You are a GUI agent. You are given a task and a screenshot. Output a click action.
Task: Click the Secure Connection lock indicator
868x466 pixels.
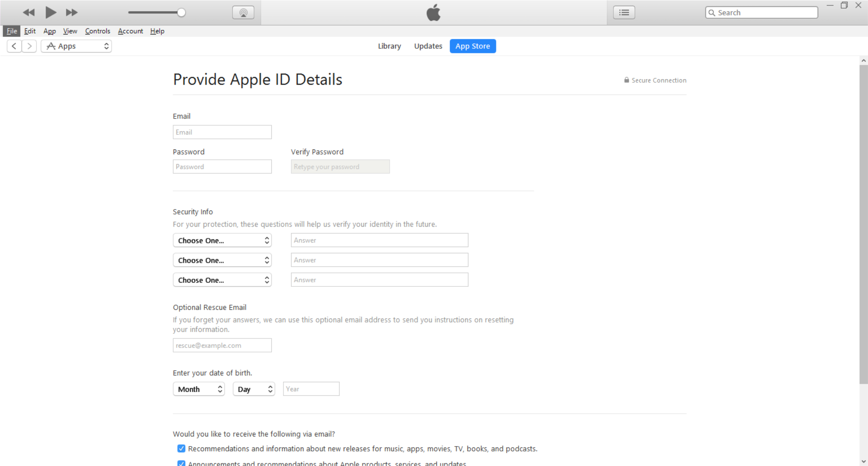[626, 80]
